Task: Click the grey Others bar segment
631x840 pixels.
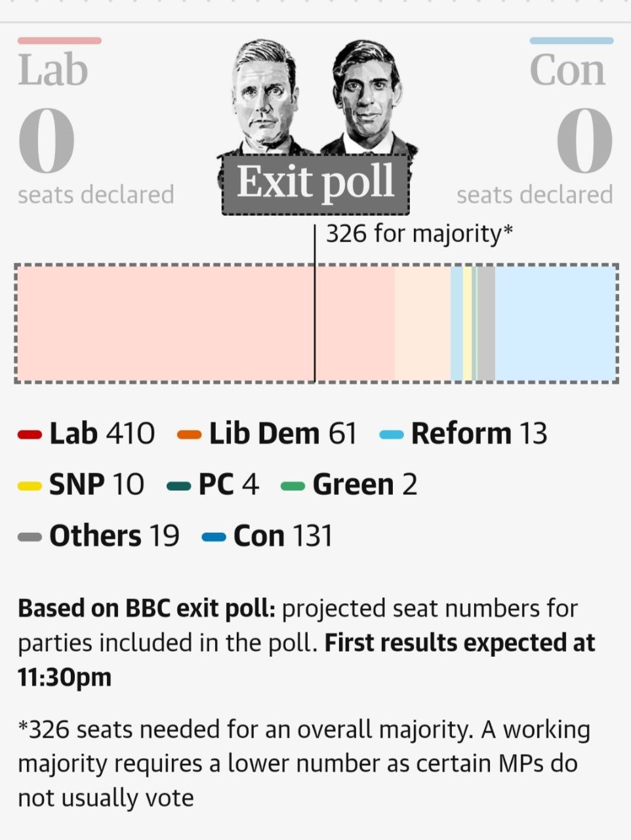Action: tap(485, 323)
